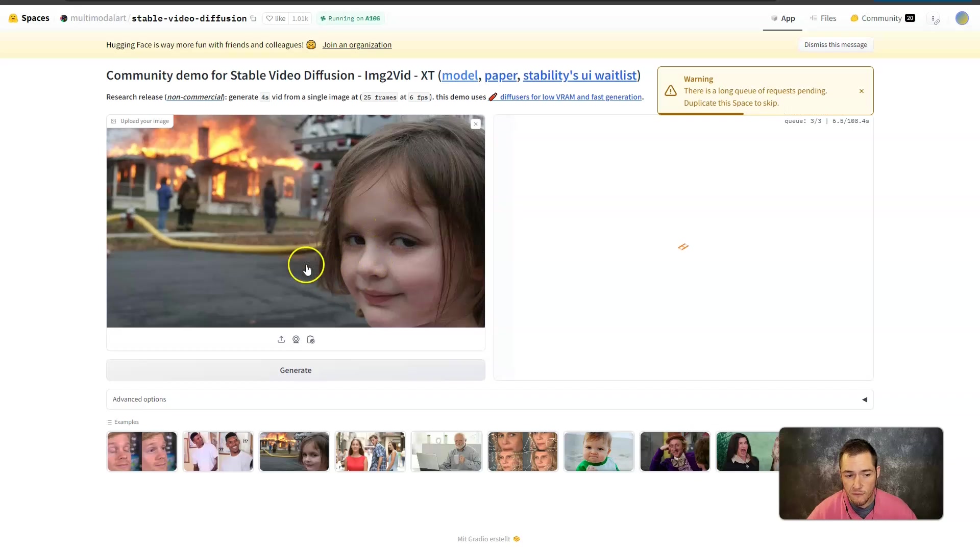980x551 pixels.
Task: Remove uploaded image with X icon
Action: [x=476, y=124]
